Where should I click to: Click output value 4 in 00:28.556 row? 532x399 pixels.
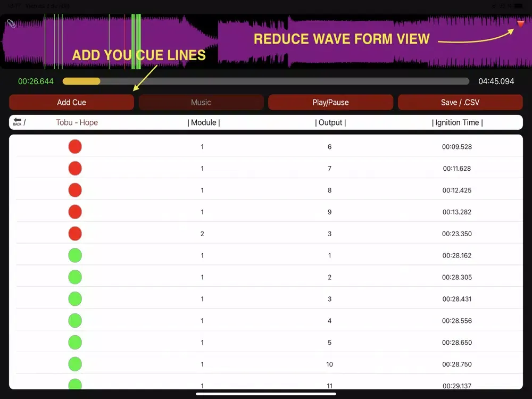329,321
